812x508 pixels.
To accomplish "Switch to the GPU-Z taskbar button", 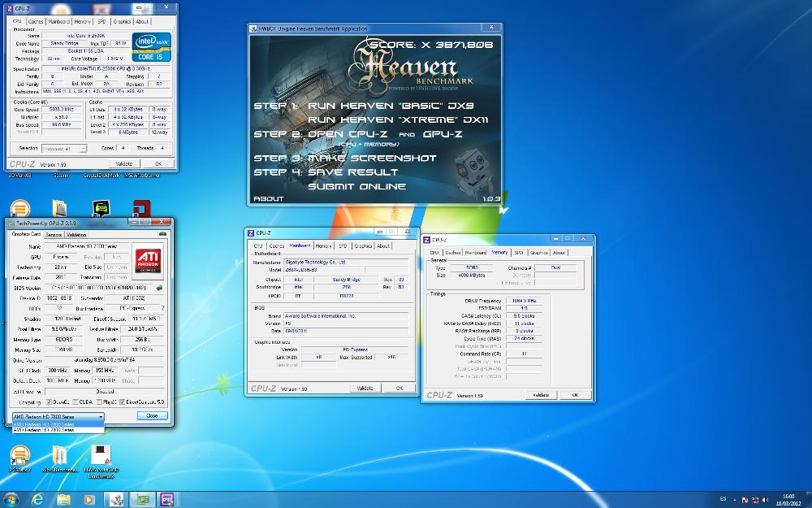I will [x=142, y=500].
